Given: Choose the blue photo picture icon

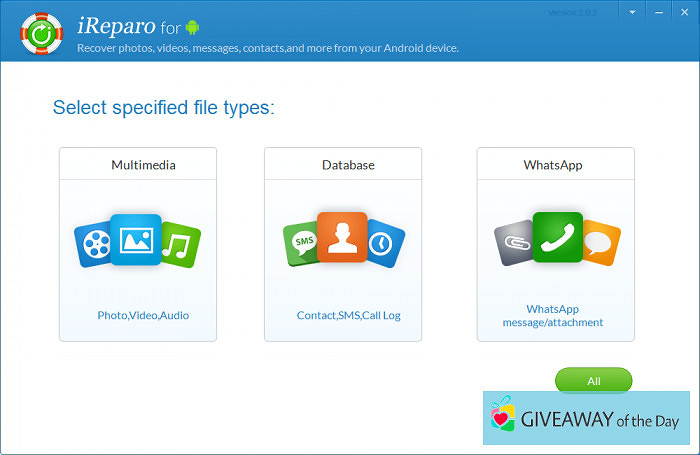Looking at the screenshot, I should (x=136, y=239).
